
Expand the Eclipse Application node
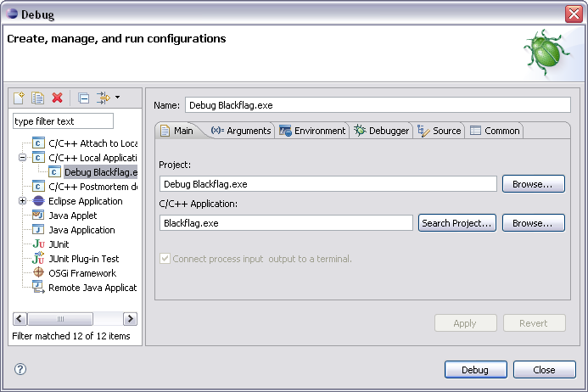pyautogui.click(x=23, y=201)
